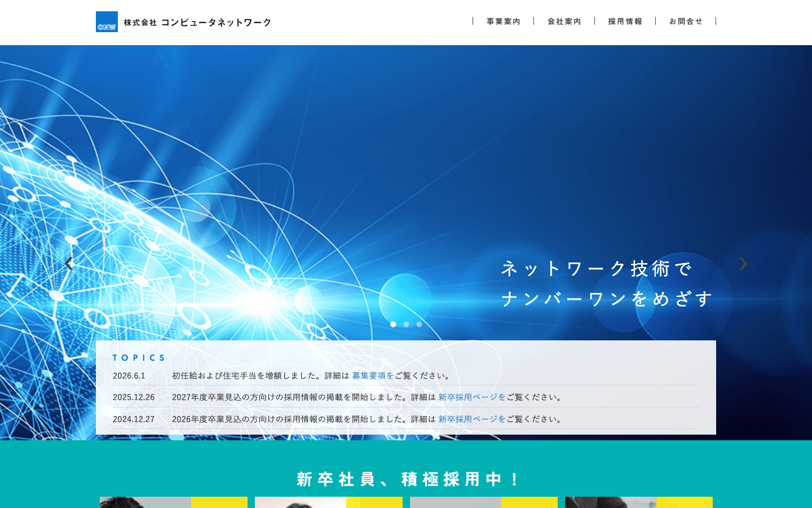Viewport: 812px width, 508px height.
Task: Open 新卒採用ページを link in 2024.12.27 row
Action: coord(472,419)
